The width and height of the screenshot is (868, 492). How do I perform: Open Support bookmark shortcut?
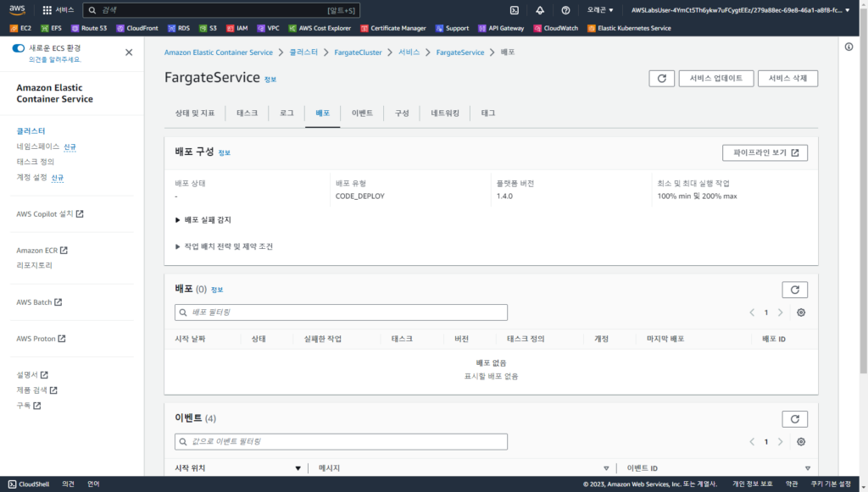[x=453, y=28]
